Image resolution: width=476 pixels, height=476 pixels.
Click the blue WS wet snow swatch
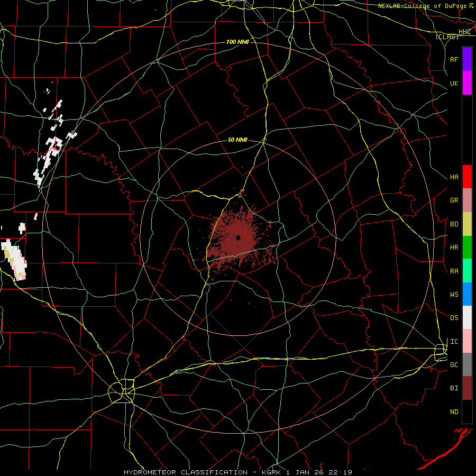click(x=467, y=294)
